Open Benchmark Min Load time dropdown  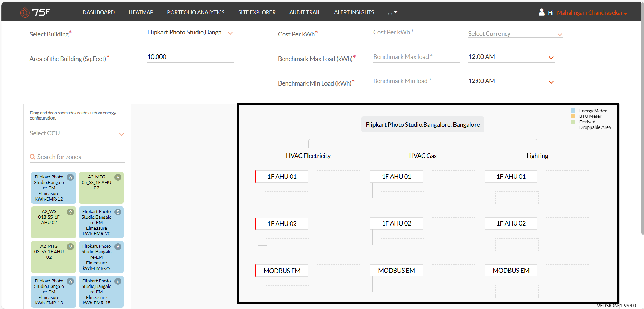(x=511, y=81)
